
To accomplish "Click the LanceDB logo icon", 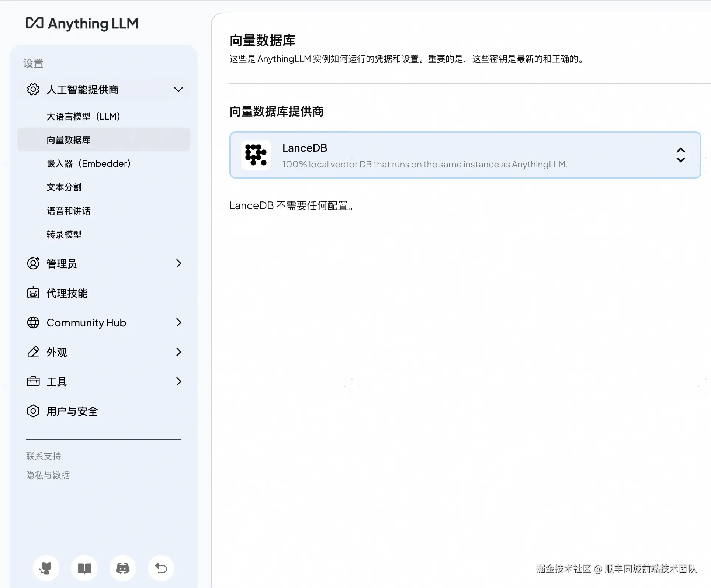I will tap(256, 155).
